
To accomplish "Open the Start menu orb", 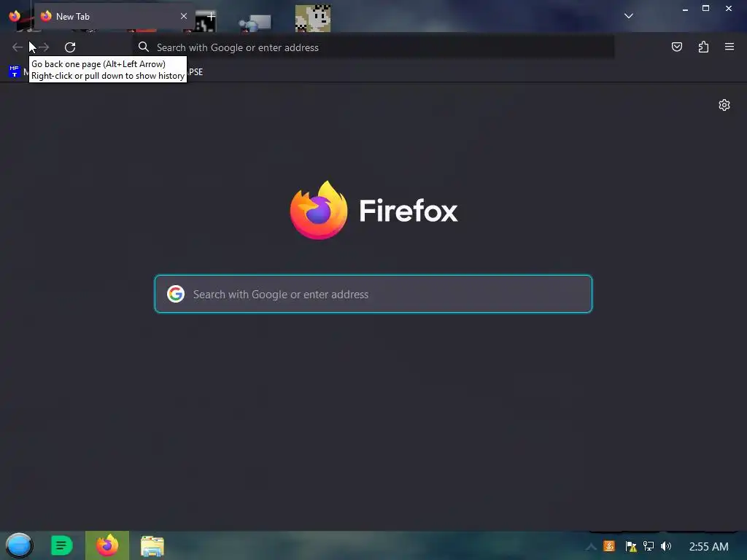I will click(x=19, y=545).
